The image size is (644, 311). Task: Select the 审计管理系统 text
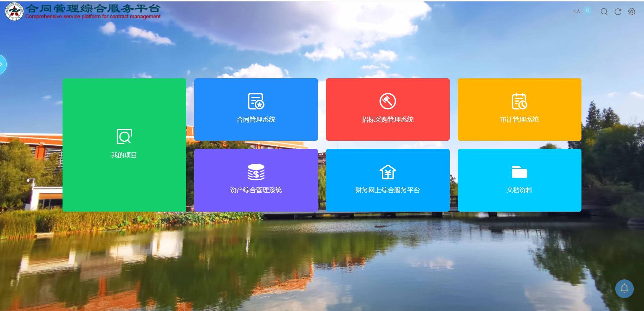click(x=519, y=120)
